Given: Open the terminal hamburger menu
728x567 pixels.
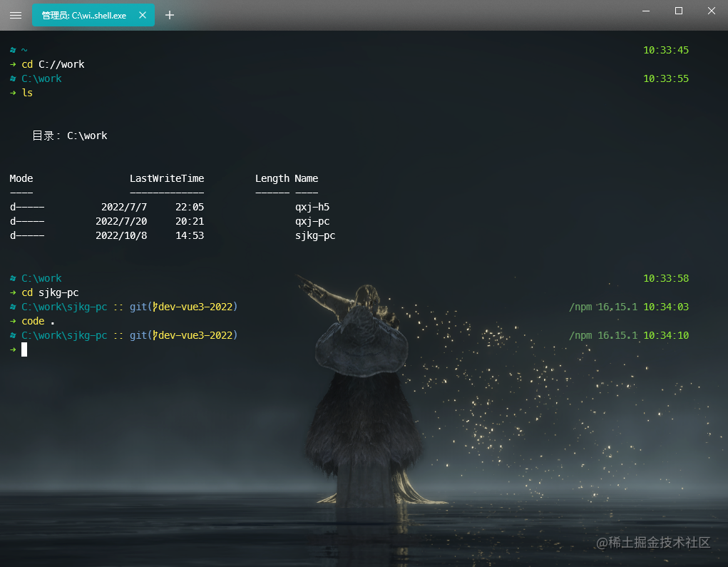Looking at the screenshot, I should coord(15,15).
